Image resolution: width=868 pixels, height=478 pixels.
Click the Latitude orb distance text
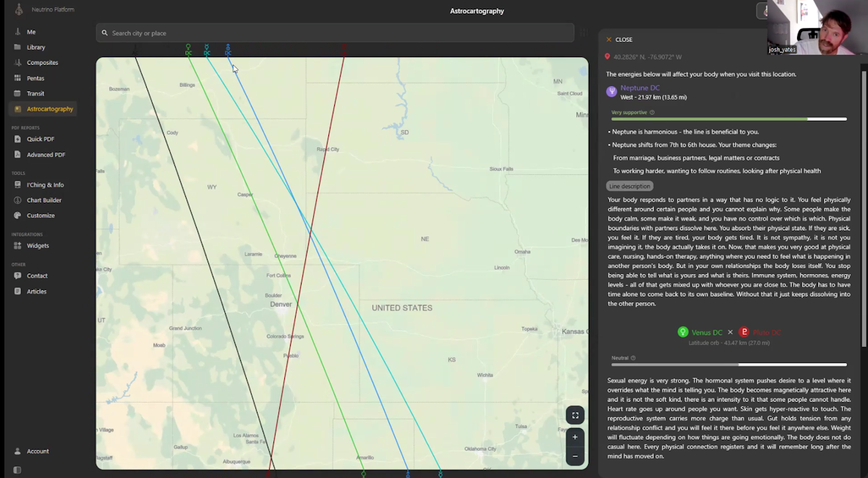click(729, 343)
